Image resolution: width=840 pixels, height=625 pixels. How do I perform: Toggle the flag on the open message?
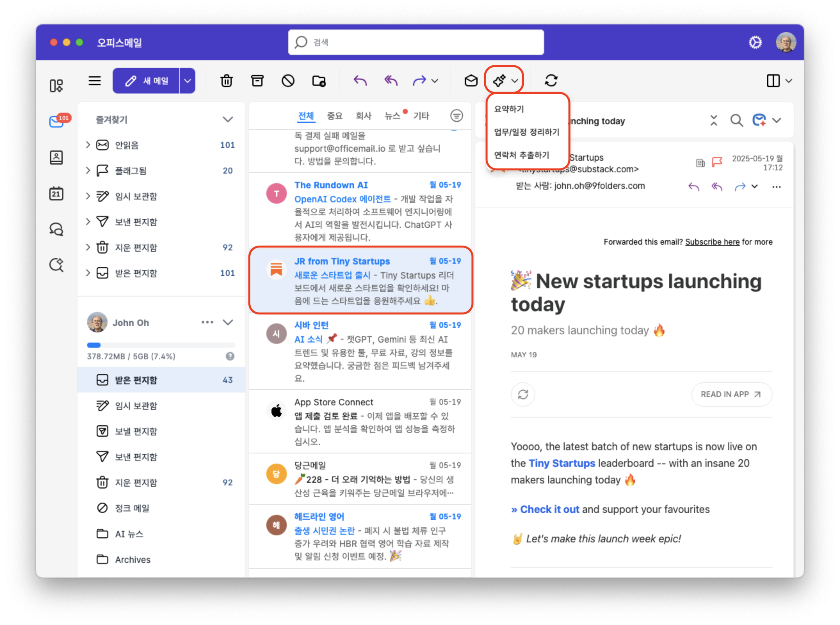point(717,162)
